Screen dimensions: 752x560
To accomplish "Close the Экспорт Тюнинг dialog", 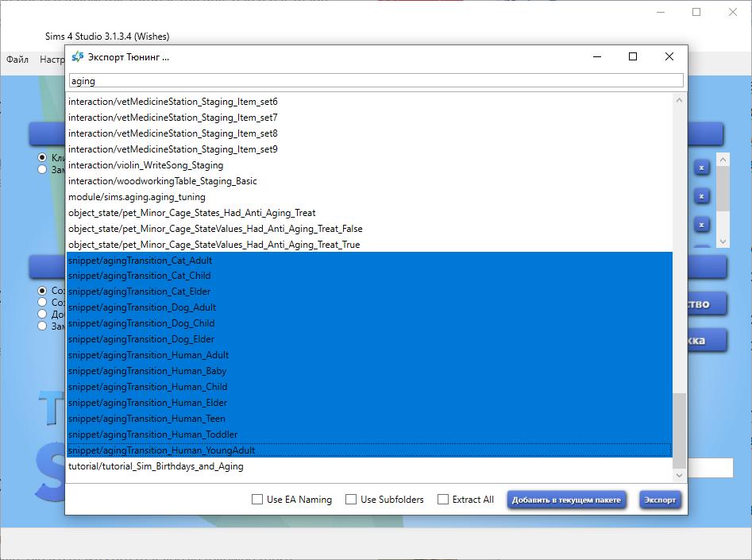I will pos(669,56).
